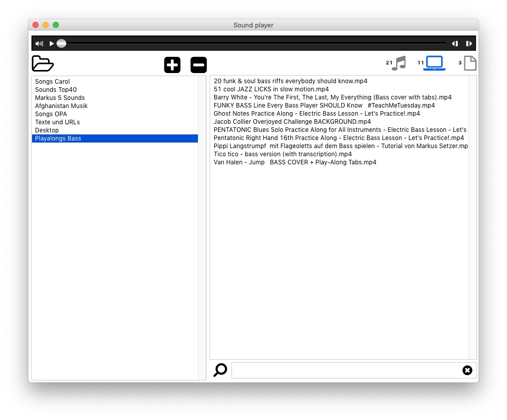
Task: Click the playback position slider knob
Action: click(61, 43)
